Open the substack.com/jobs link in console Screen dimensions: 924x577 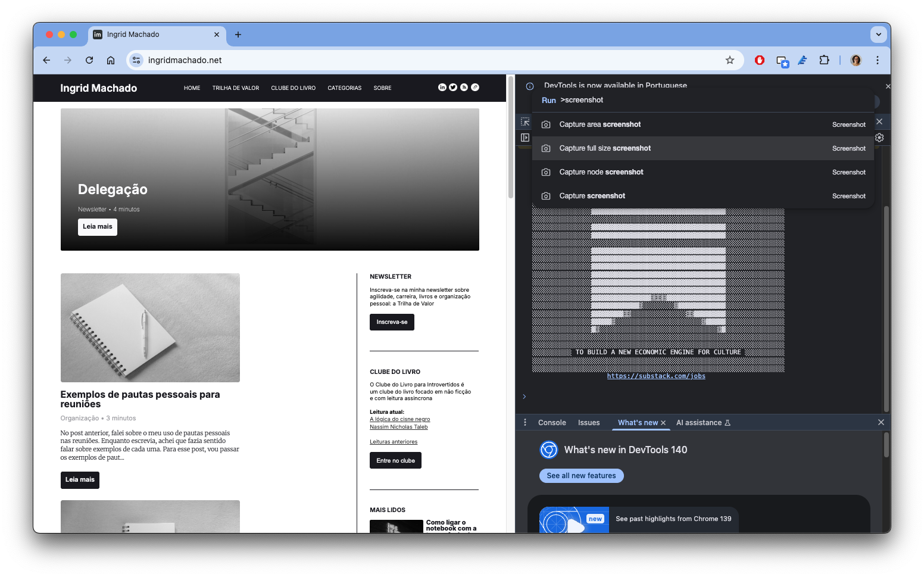[655, 376]
